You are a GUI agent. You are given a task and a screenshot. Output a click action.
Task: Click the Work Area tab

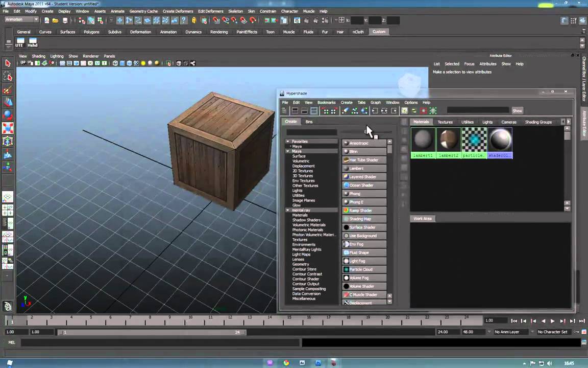pyautogui.click(x=422, y=219)
